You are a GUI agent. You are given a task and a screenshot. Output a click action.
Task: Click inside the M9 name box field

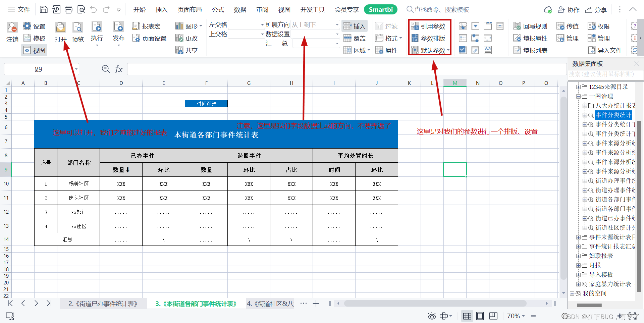tap(39, 69)
